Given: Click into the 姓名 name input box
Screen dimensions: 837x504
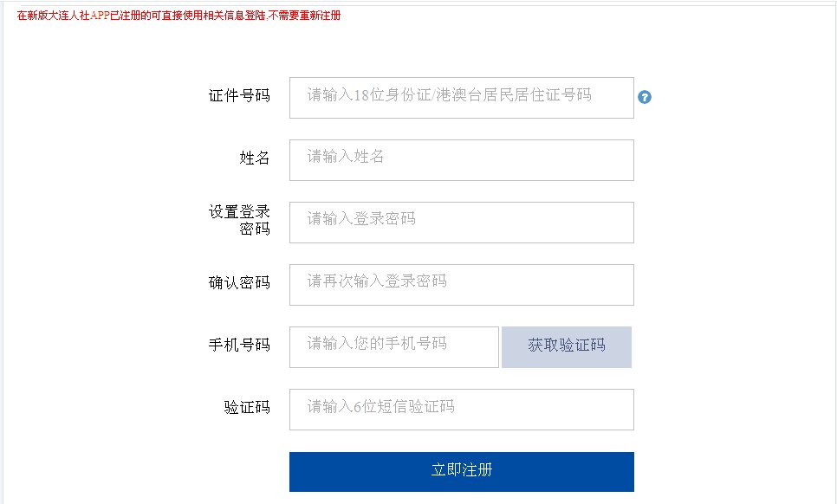Looking at the screenshot, I should tap(461, 160).
